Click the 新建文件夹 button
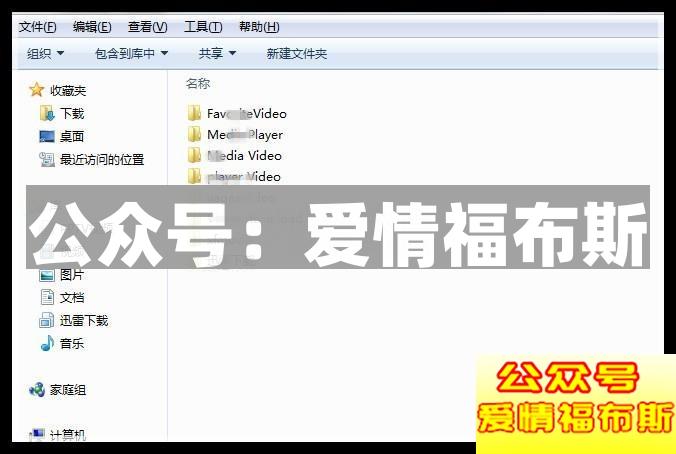Screen dimensions: 676x454 click(297, 53)
